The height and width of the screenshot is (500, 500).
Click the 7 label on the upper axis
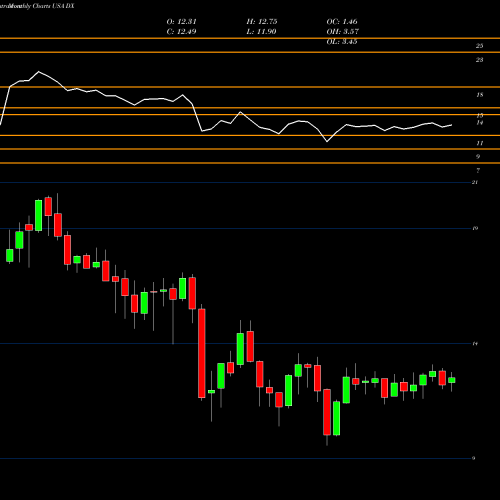(x=478, y=171)
